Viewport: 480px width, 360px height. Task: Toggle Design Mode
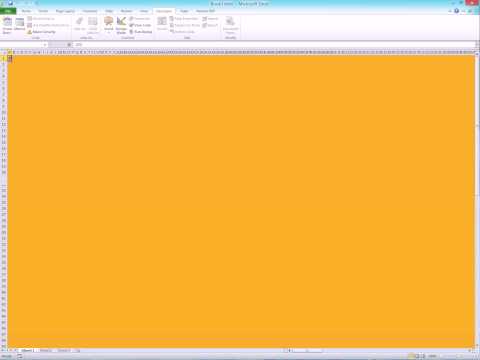tap(121, 25)
